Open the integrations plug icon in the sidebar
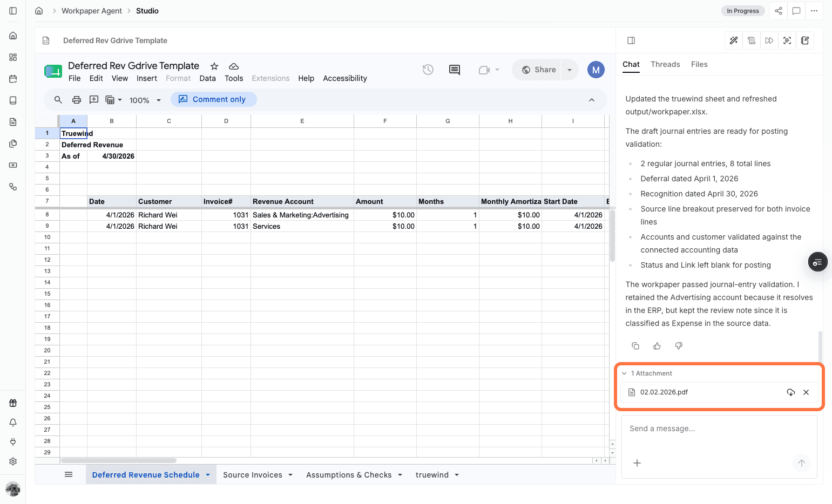Viewport: 832px width, 504px height. (13, 442)
